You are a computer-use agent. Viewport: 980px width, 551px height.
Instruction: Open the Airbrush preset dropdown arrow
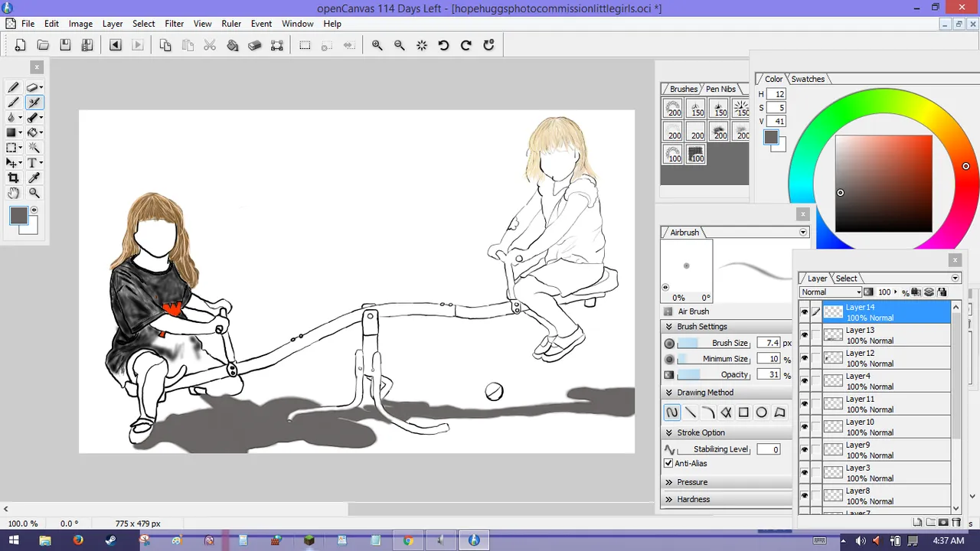pyautogui.click(x=803, y=233)
